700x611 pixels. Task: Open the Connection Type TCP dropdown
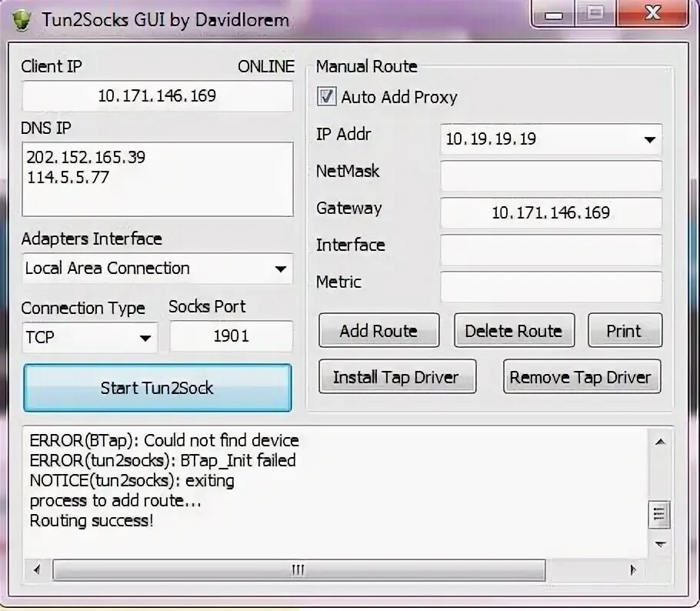(x=90, y=337)
